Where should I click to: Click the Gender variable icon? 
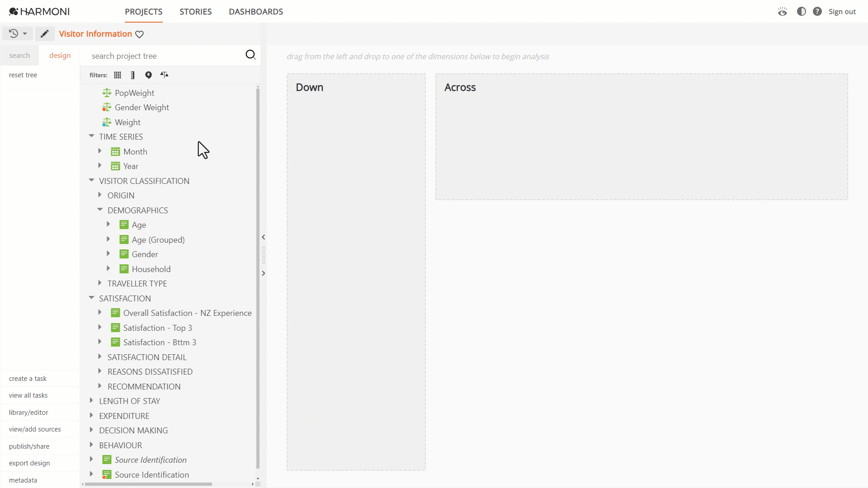coord(124,254)
